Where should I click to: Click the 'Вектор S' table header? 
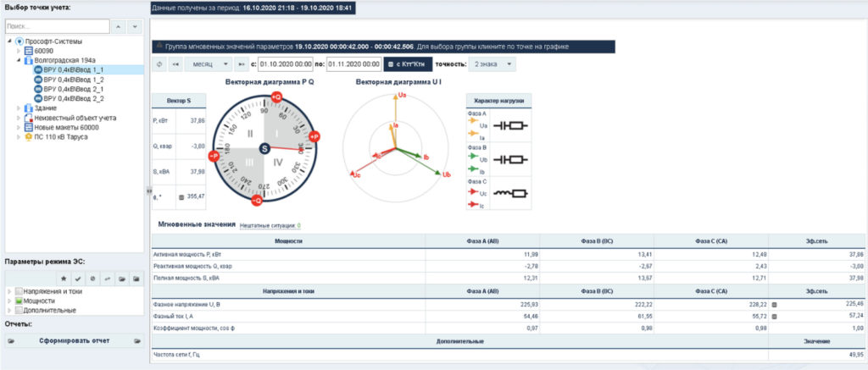coord(180,101)
